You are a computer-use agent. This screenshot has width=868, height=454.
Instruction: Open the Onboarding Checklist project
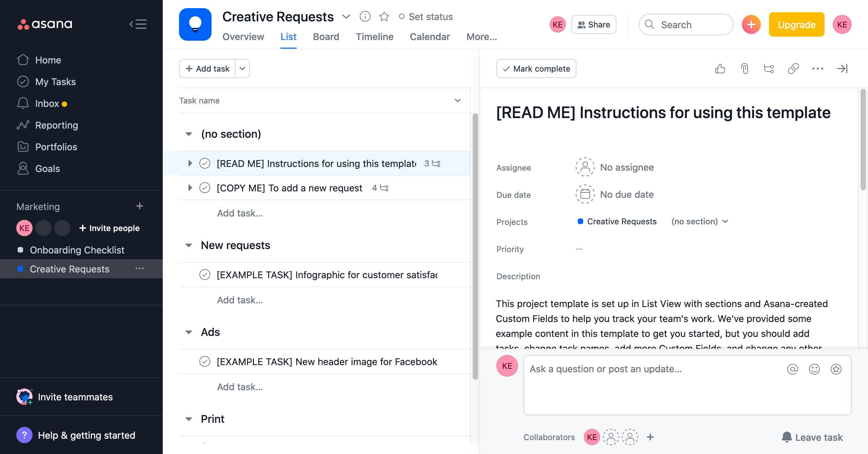(77, 250)
